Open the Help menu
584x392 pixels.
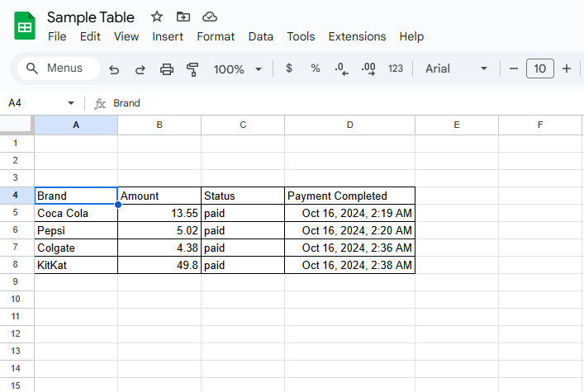point(411,36)
